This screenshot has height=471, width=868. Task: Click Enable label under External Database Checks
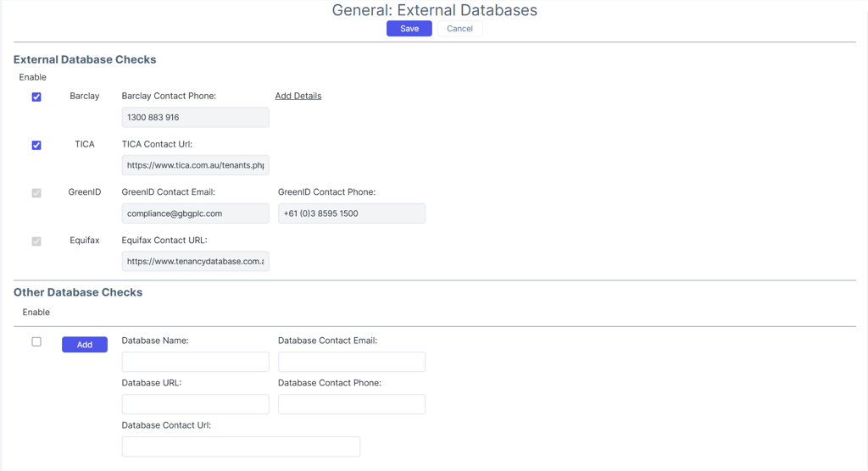[33, 77]
